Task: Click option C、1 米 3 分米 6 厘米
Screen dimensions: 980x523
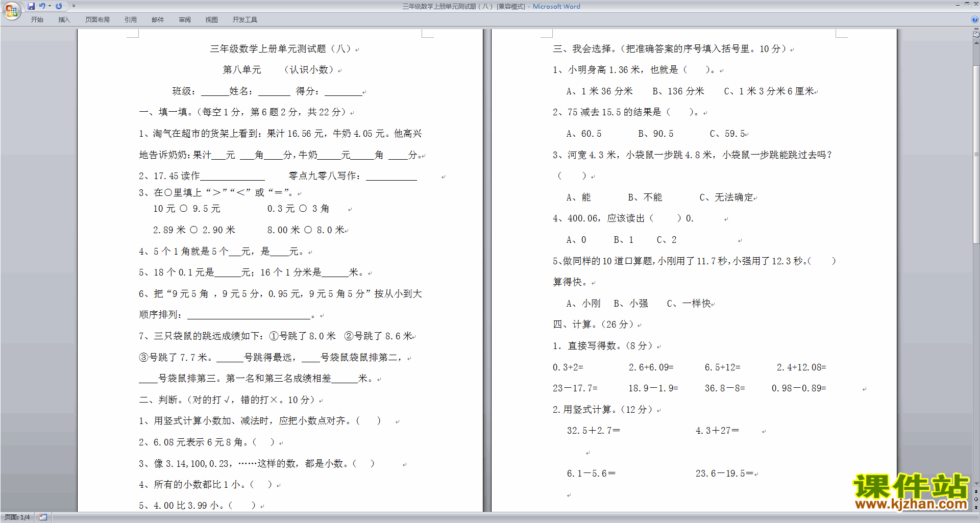Action: point(769,91)
